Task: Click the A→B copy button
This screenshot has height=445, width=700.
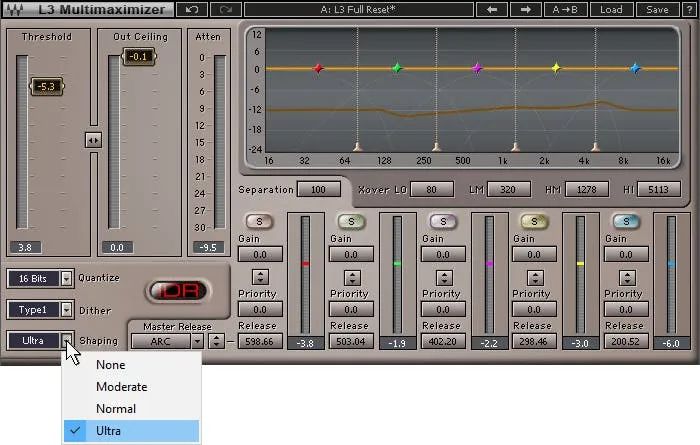Action: click(565, 9)
